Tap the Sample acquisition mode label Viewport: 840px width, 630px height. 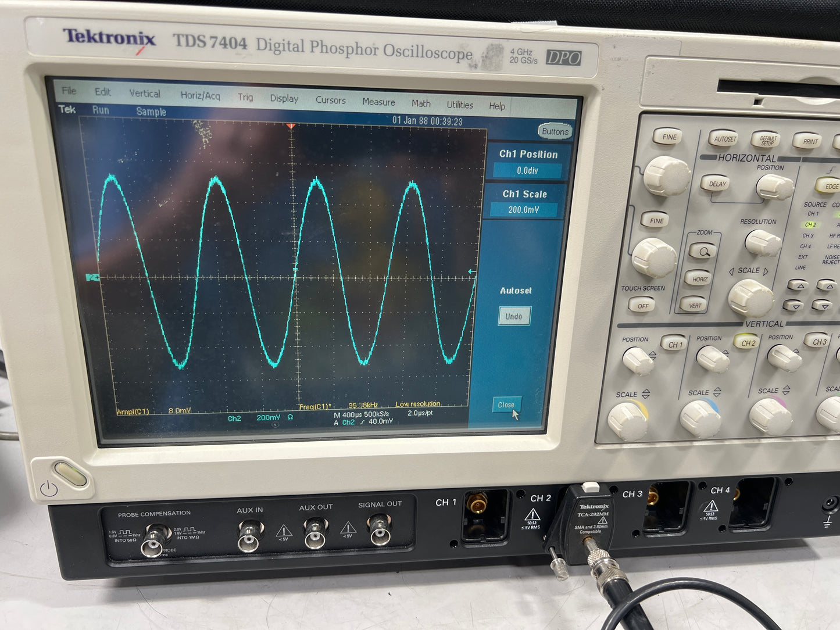coord(151,112)
